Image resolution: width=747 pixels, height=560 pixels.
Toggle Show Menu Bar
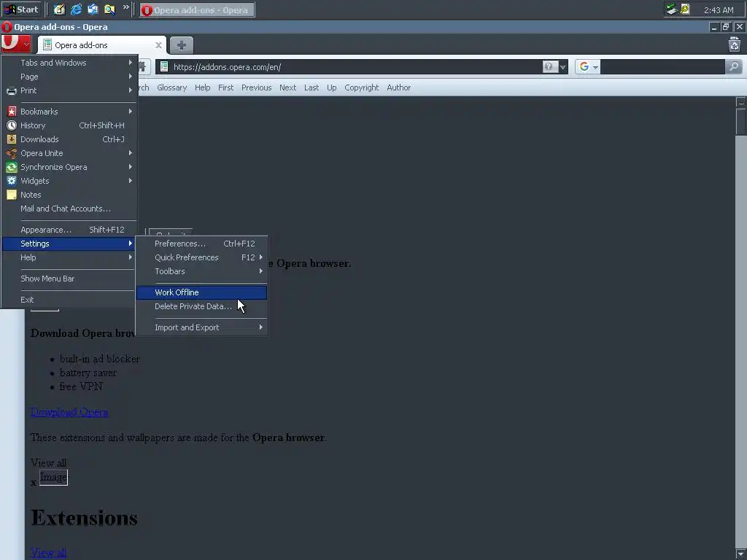[x=69, y=279]
